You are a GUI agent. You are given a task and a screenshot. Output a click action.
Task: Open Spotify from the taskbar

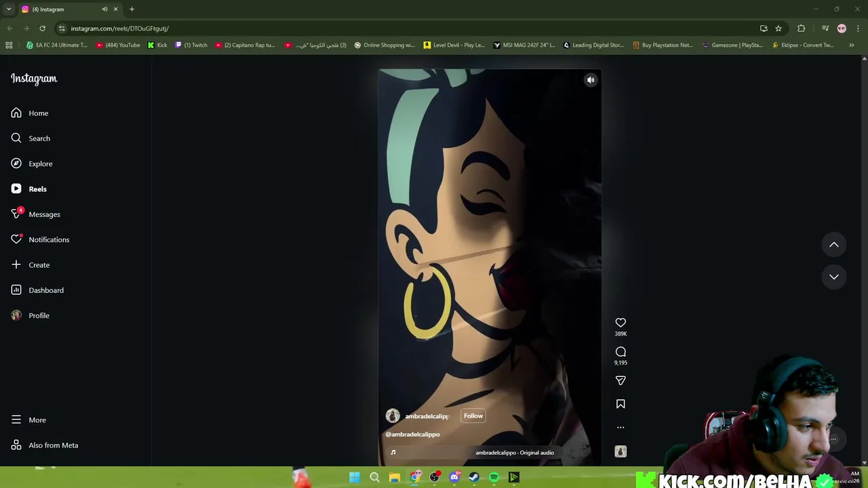click(x=494, y=477)
